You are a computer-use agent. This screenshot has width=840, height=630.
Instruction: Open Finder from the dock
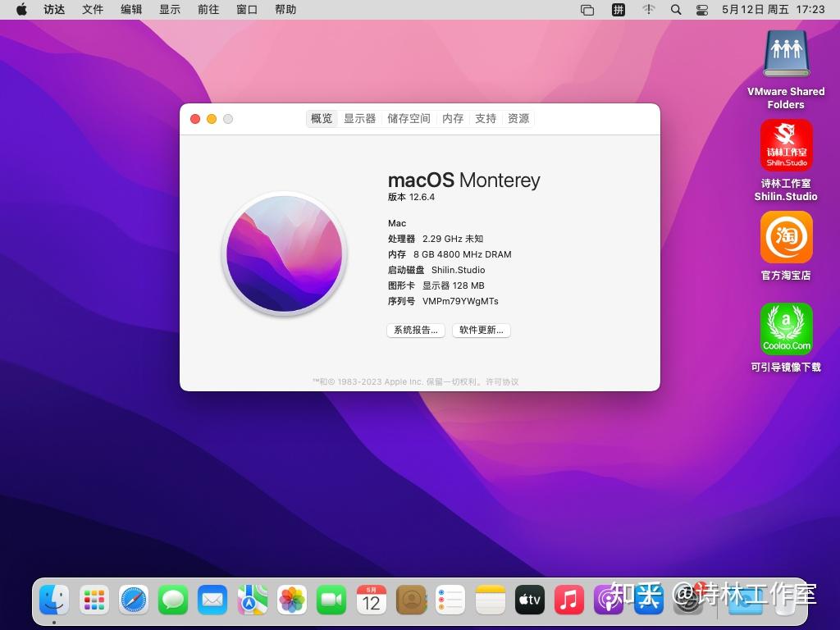click(54, 600)
